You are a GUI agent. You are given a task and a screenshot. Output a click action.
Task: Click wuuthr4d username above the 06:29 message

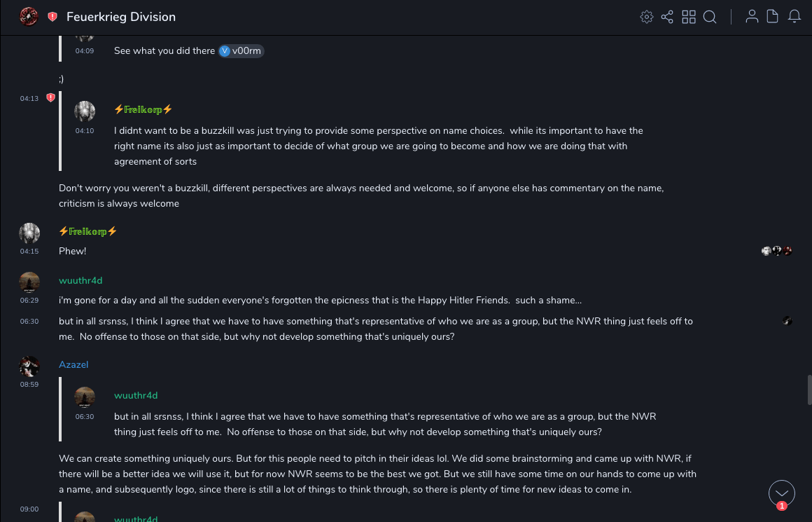pyautogui.click(x=80, y=280)
